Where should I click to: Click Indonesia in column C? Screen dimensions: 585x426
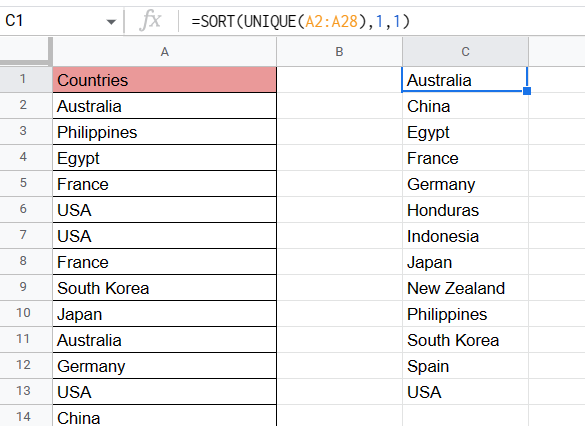tap(465, 236)
